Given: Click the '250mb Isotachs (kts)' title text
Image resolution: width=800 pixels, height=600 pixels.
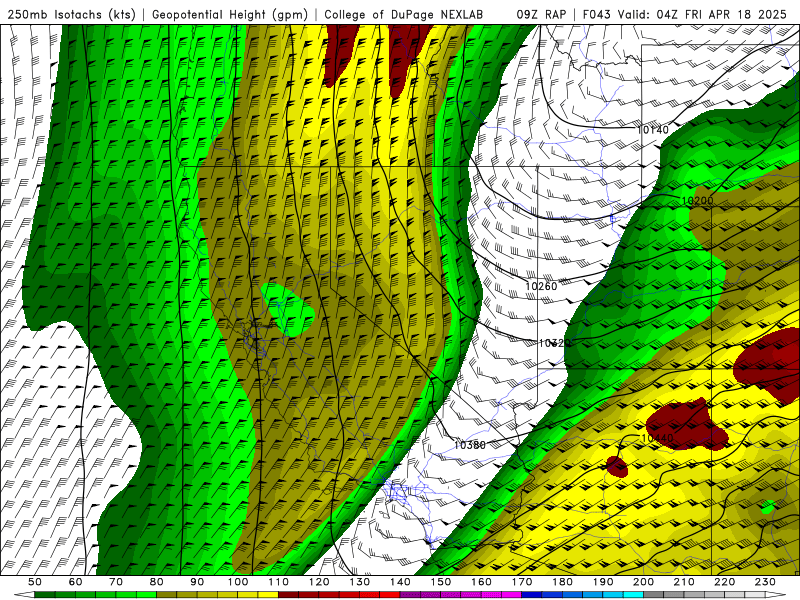Looking at the screenshot, I should tap(72, 14).
